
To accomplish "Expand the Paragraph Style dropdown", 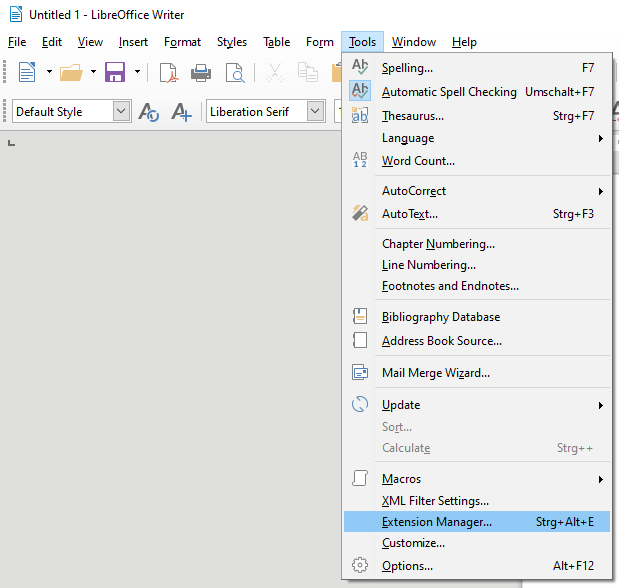I will point(121,112).
